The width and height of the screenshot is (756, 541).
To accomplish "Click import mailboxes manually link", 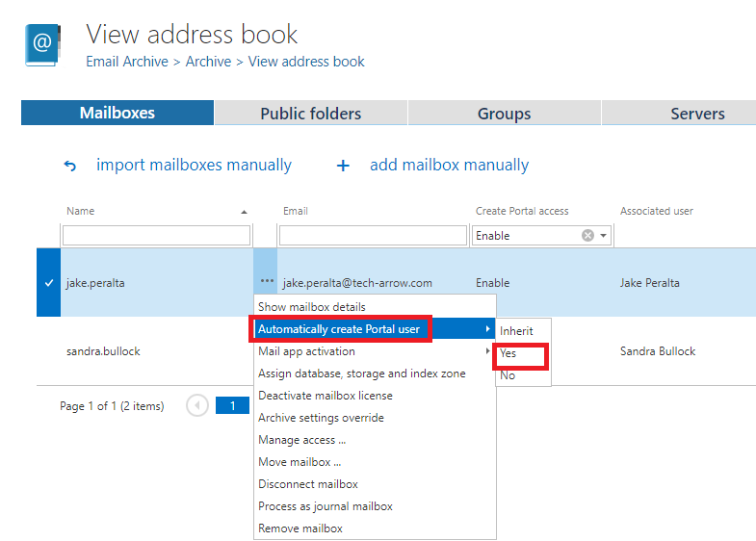I will tap(194, 166).
